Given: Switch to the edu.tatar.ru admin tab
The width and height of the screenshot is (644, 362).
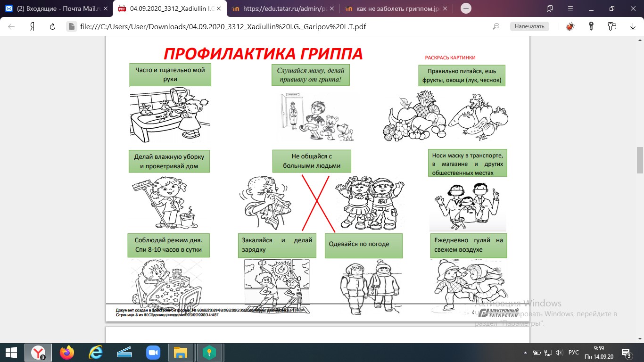Looking at the screenshot, I should tap(282, 8).
